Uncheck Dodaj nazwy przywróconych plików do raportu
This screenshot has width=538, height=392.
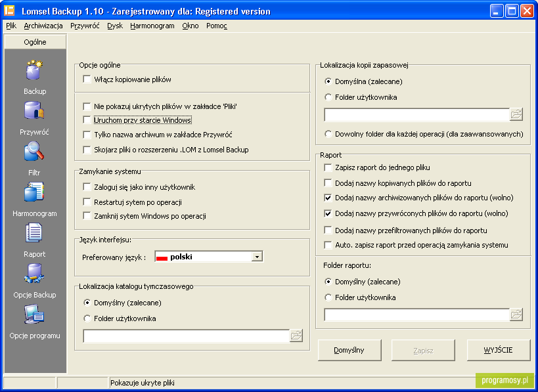click(328, 213)
